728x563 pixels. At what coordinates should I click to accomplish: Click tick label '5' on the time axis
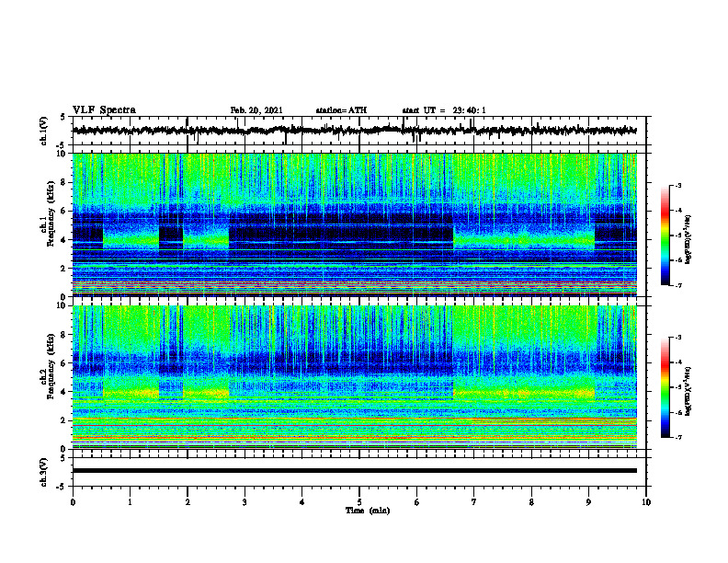359,502
